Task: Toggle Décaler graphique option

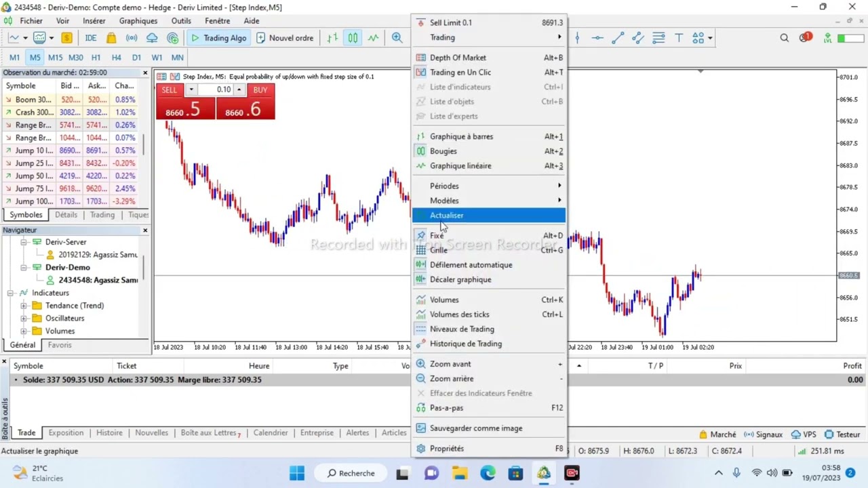Action: (488, 279)
